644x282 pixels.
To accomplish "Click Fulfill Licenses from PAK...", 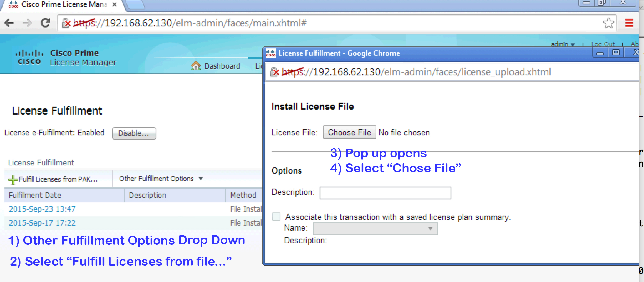I will [58, 179].
